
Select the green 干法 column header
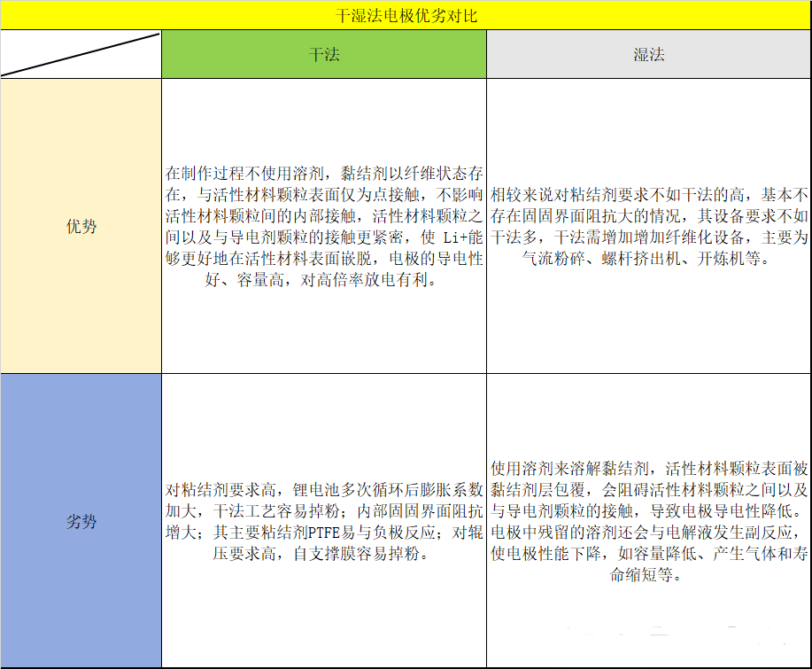click(x=323, y=55)
